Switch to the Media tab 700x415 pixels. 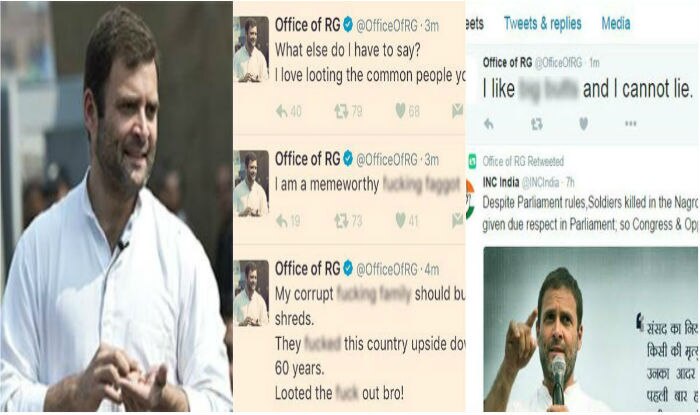616,23
